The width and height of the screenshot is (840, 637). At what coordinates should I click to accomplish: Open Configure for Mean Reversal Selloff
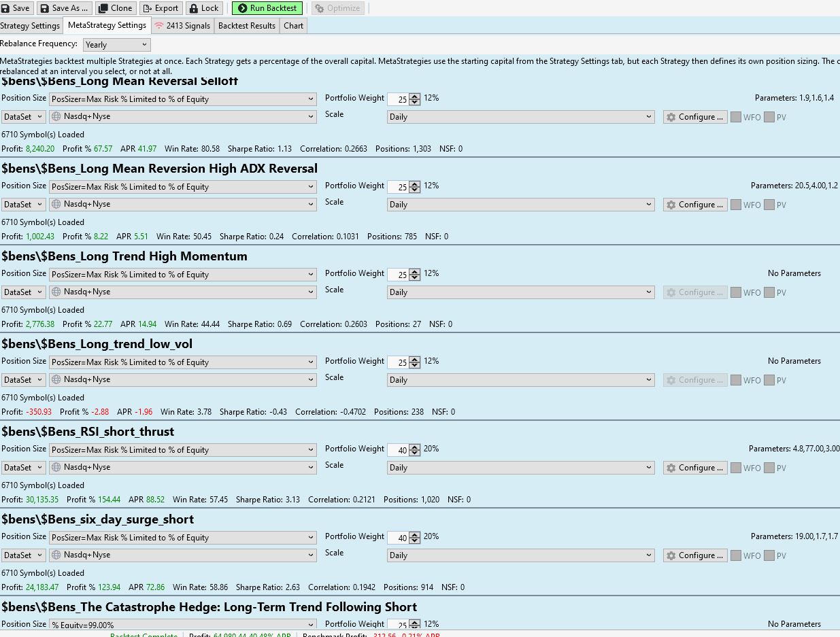point(695,117)
